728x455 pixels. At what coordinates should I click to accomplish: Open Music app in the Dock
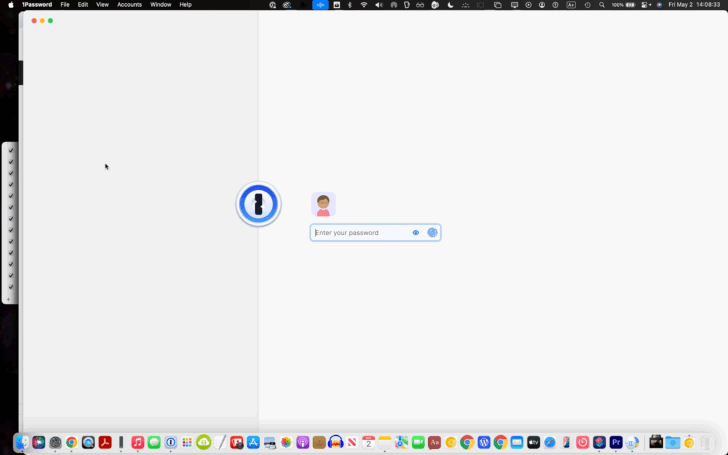click(x=137, y=442)
